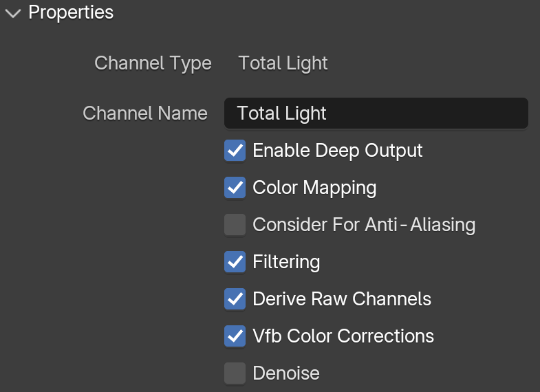
Task: Click the Channel Type value Total Light
Action: (x=283, y=63)
